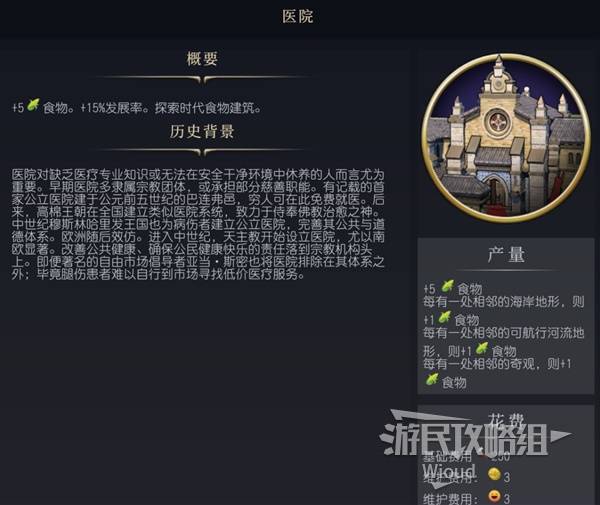Screen dimensions: 600x505
Task: Click the 历史背景 section heading
Action: pyautogui.click(x=202, y=132)
